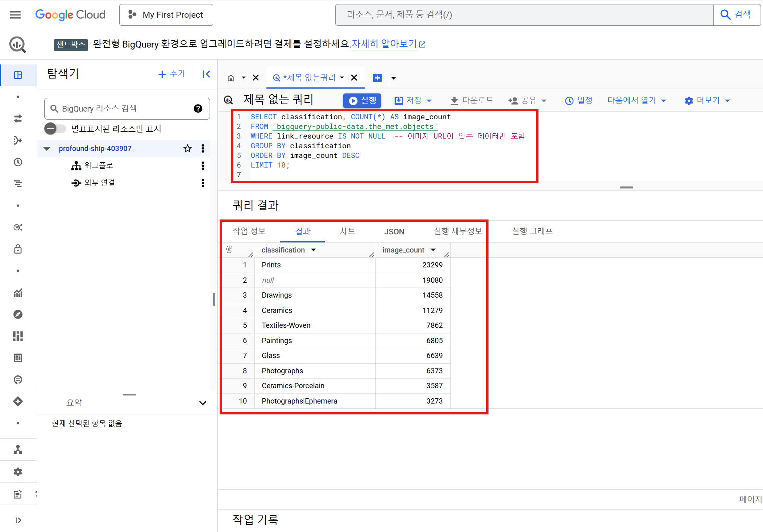The width and height of the screenshot is (763, 532).
Task: Open the partner/diamond icon in sidebar
Action: pos(18,402)
